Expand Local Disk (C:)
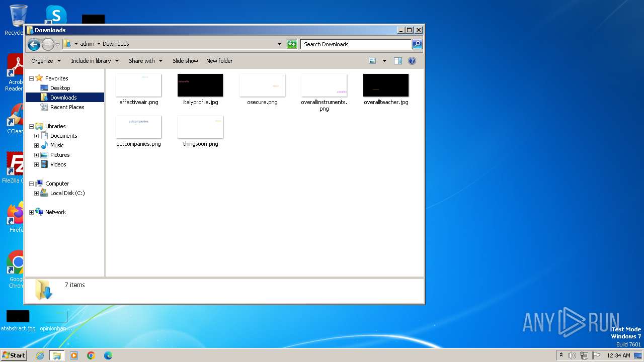This screenshot has height=362, width=644. (x=36, y=193)
